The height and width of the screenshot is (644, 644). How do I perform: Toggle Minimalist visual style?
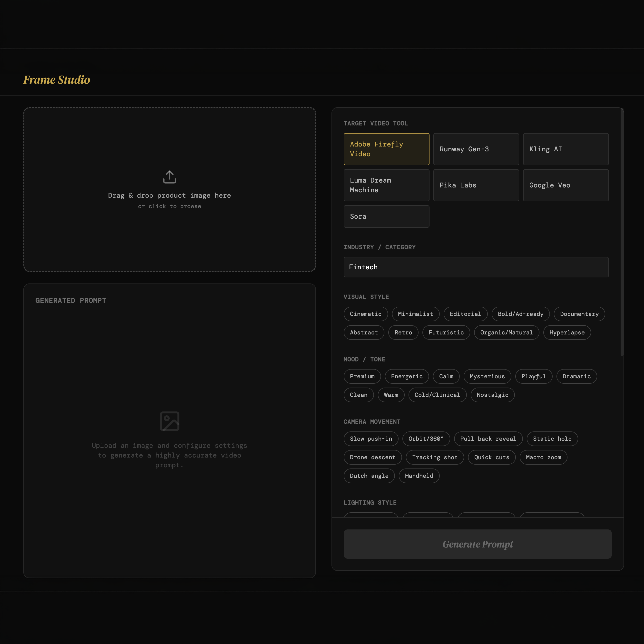pos(415,314)
